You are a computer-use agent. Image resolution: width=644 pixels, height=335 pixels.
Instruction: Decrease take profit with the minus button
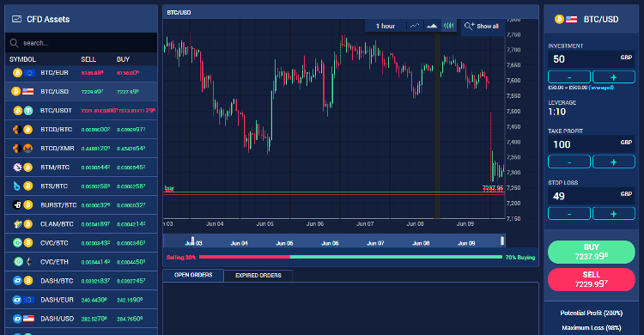coord(569,162)
